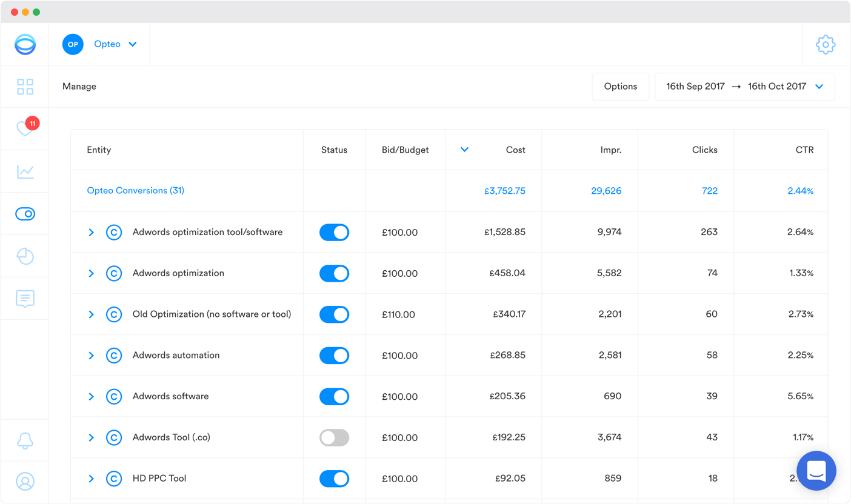Click Adwords automation campaign name
This screenshot has width=851, height=504.
(x=176, y=356)
